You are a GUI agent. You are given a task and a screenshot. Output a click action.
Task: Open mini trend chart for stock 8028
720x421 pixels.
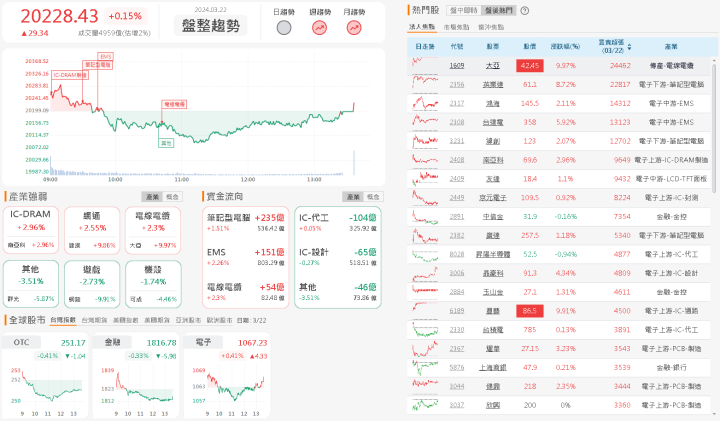click(425, 254)
